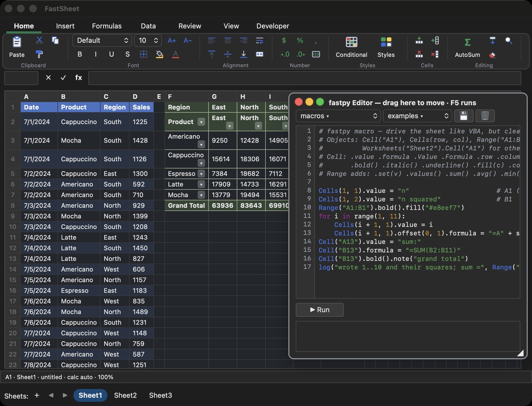Image resolution: width=532 pixels, height=406 pixels.
Task: Open the fill color paint bucket
Action: [x=160, y=54]
